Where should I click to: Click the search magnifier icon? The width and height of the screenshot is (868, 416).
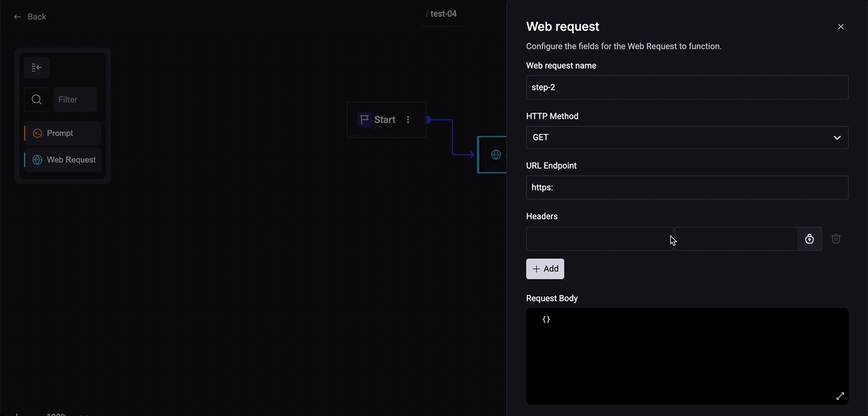37,99
